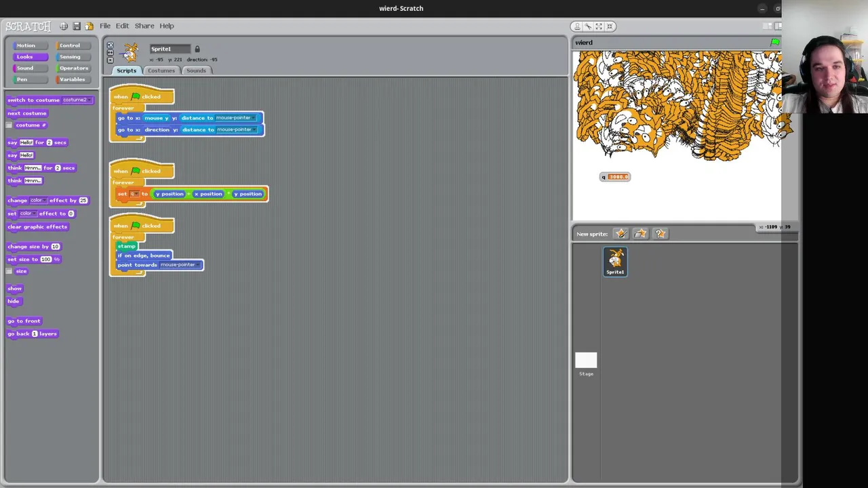Click the sprite name field Sprite1
Viewport: 868px width, 488px height.
point(170,49)
